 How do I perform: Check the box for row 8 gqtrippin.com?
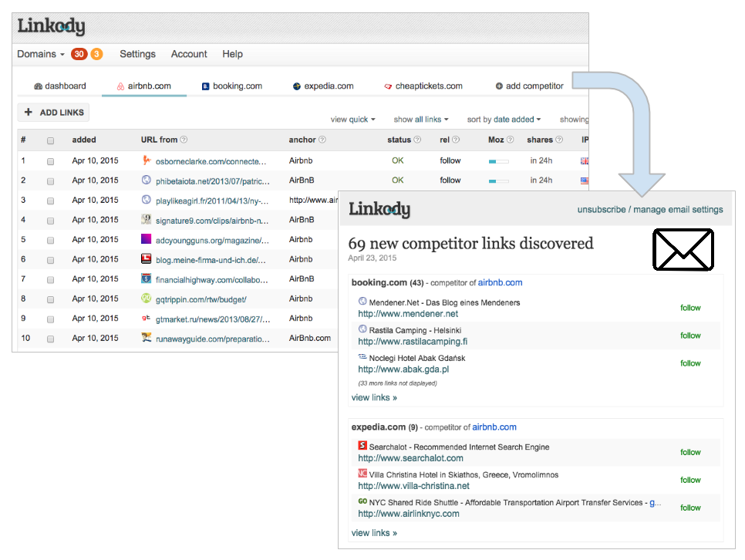tap(50, 299)
